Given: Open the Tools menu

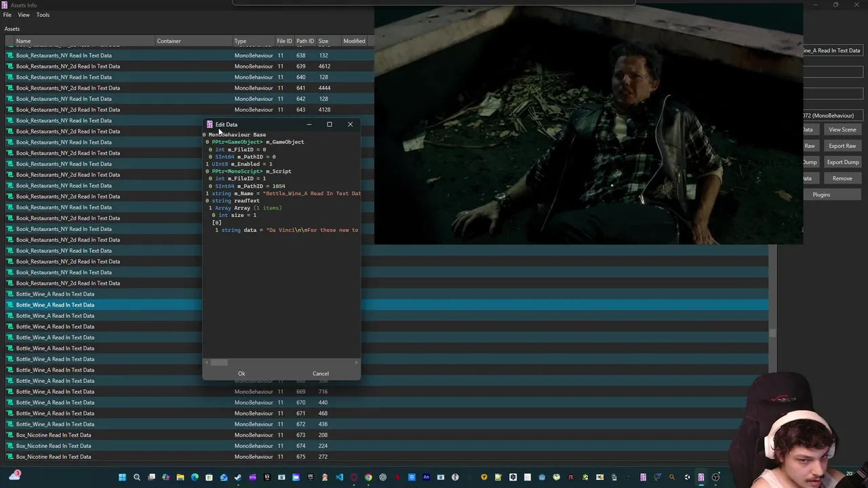Looking at the screenshot, I should [43, 14].
